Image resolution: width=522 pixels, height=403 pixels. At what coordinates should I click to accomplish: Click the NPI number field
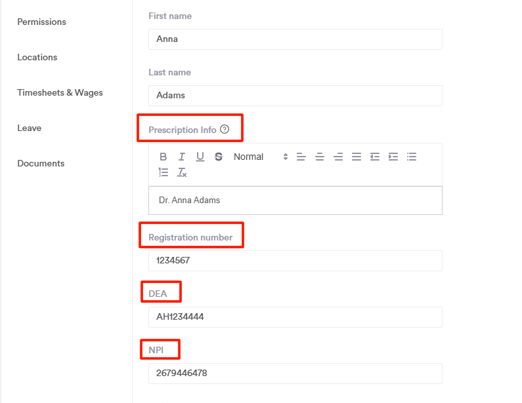tap(295, 373)
